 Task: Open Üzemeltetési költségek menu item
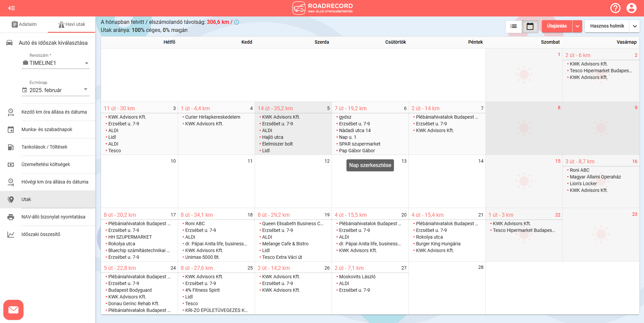pos(48,164)
